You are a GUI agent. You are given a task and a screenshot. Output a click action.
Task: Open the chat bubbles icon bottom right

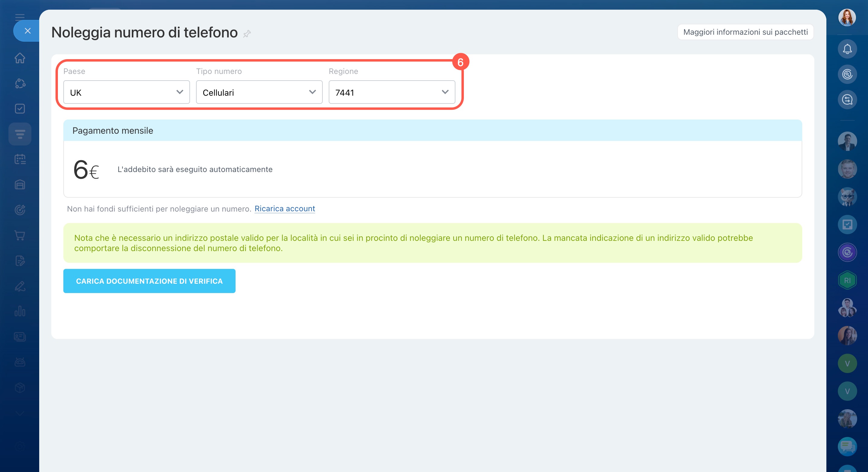[x=847, y=446]
